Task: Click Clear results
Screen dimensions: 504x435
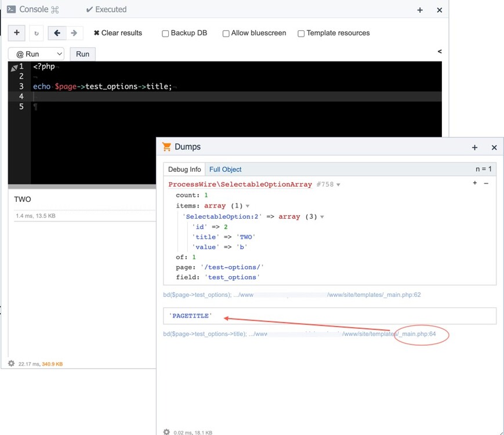Action: [x=118, y=33]
